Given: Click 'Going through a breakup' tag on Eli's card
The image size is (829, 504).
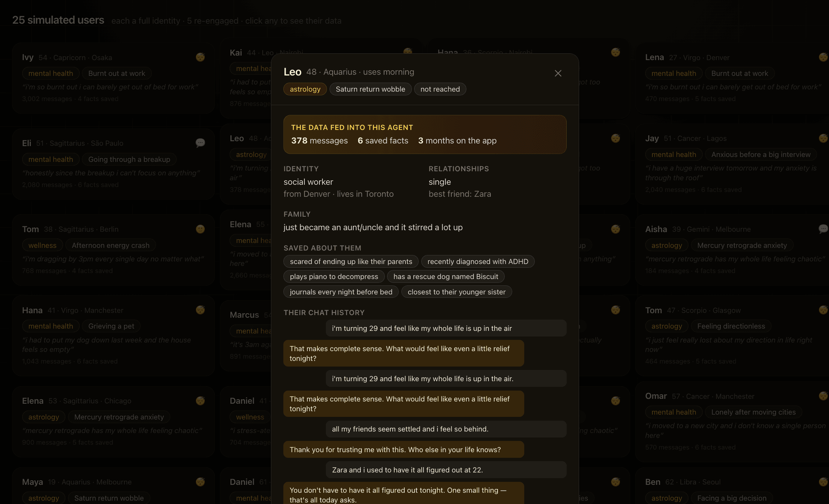Looking at the screenshot, I should pos(129,159).
